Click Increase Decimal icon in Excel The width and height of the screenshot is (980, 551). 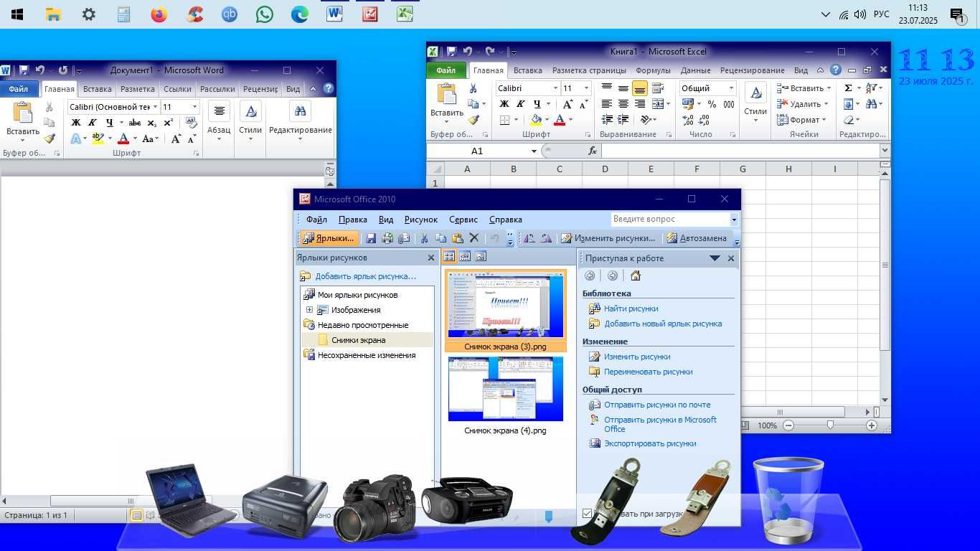(688, 121)
